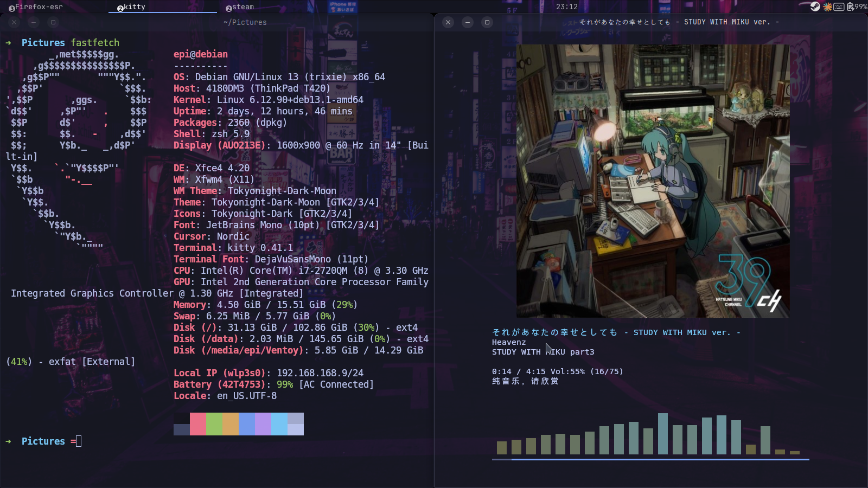
Task: Click the orange color block in fastfetch
Action: [x=231, y=424]
